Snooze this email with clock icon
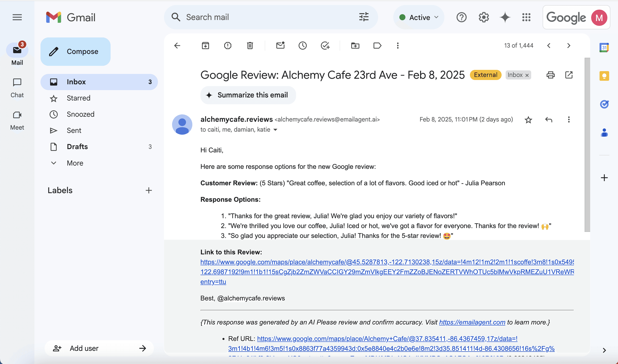 (302, 46)
